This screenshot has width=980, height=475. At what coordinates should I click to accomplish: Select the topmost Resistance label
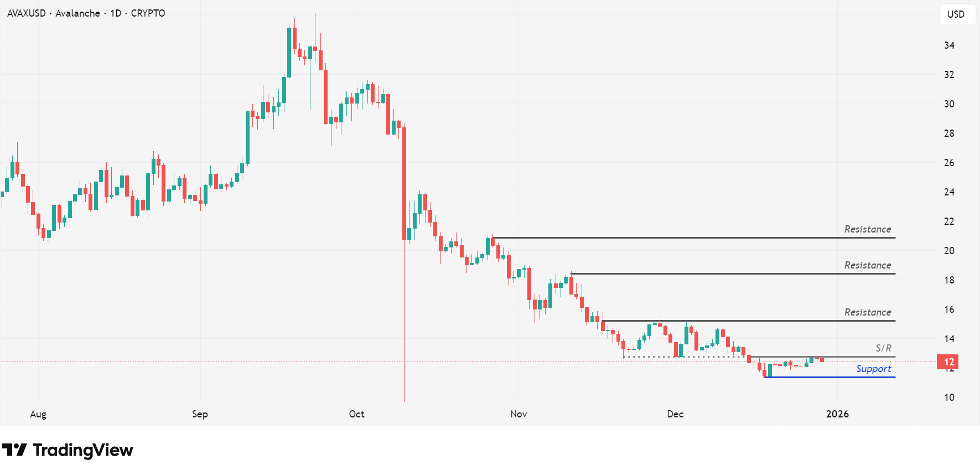pos(867,229)
